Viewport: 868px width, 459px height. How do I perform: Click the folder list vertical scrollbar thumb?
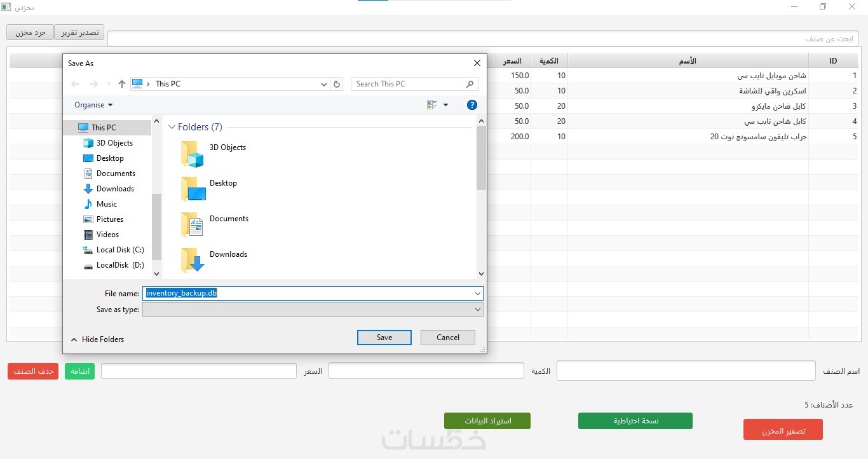(481, 158)
